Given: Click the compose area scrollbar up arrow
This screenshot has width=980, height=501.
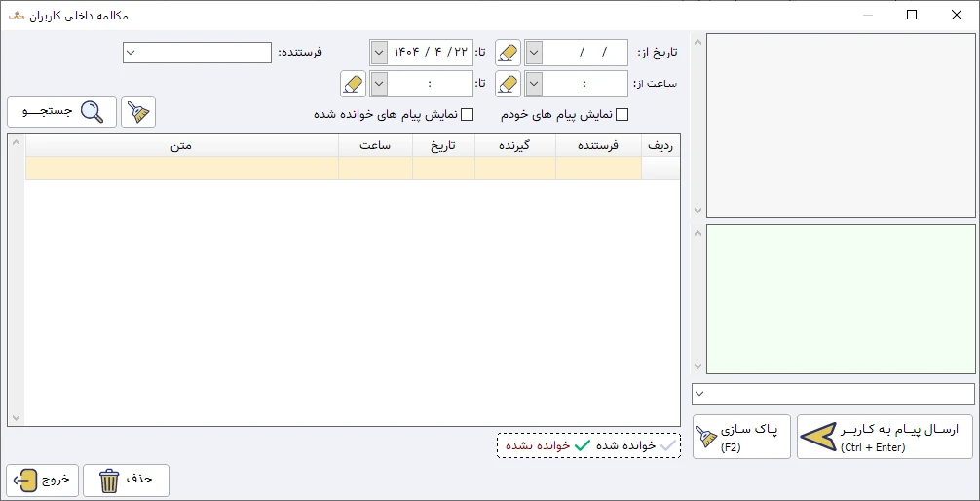Looking at the screenshot, I should (x=698, y=233).
